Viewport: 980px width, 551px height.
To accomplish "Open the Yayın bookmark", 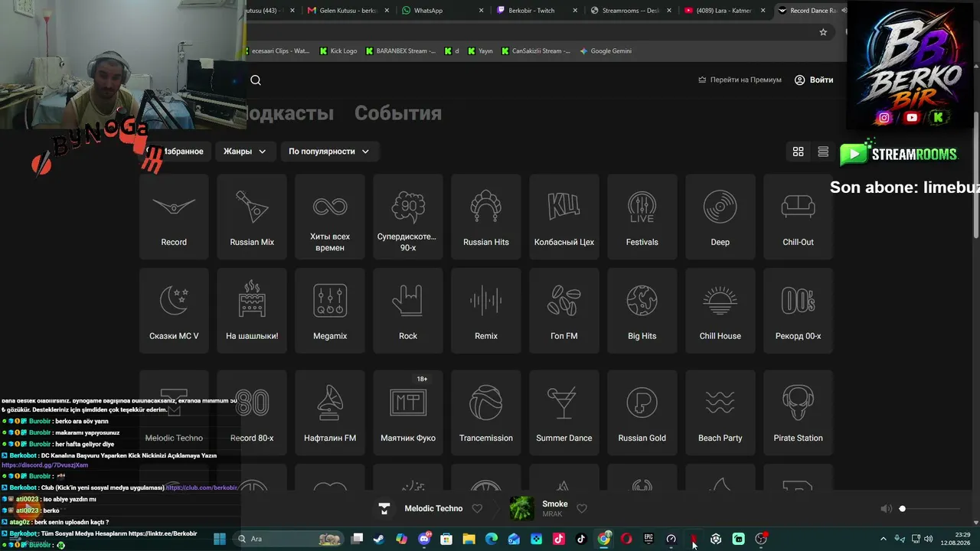I will 480,51.
